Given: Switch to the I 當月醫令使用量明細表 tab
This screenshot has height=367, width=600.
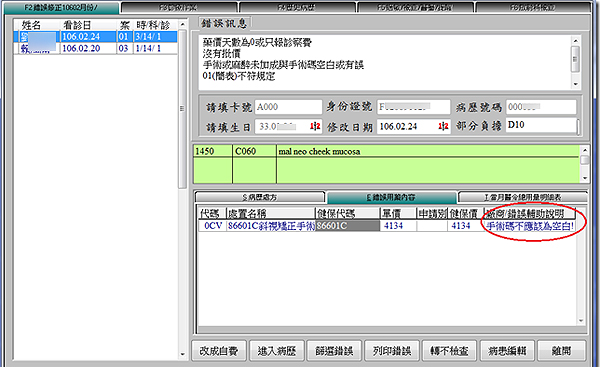Looking at the screenshot, I should click(522, 197).
